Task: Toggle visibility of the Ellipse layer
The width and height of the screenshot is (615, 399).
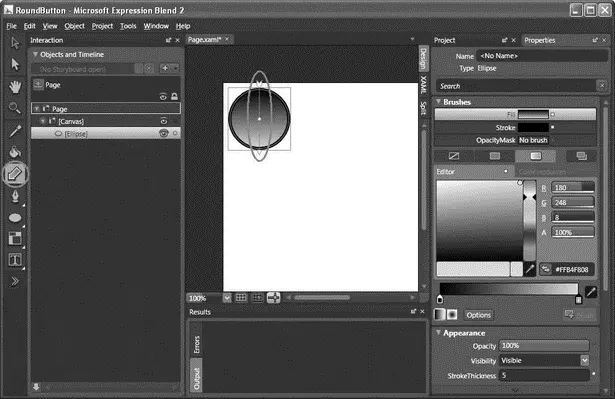Action: tap(164, 133)
